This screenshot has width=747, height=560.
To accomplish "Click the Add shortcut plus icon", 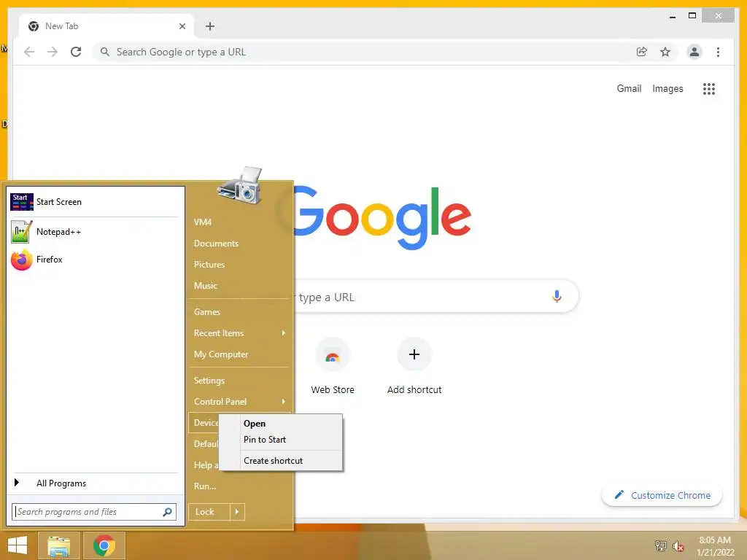I will tap(414, 354).
